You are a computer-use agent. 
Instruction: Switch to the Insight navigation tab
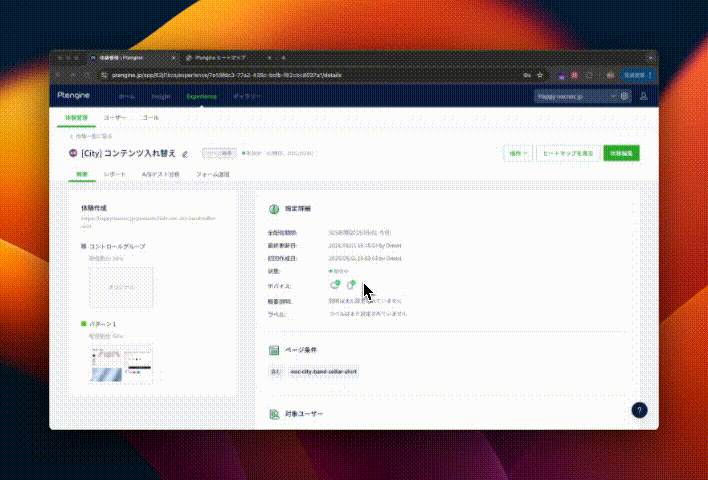[x=160, y=96]
